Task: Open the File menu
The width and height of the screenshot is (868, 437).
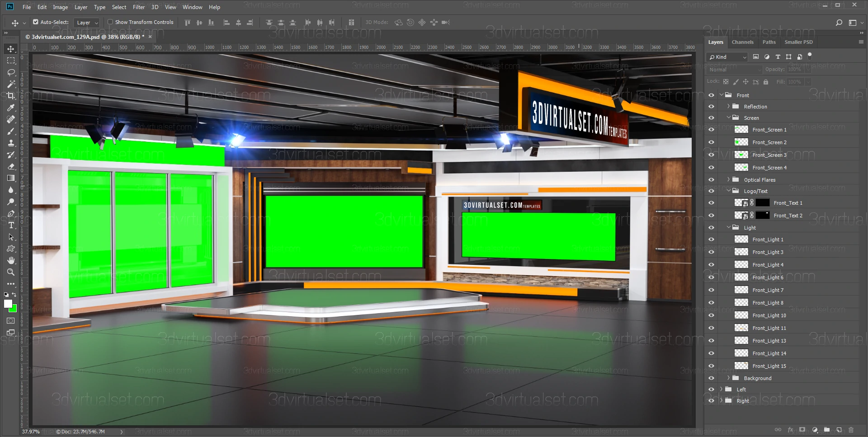Action: [x=27, y=7]
